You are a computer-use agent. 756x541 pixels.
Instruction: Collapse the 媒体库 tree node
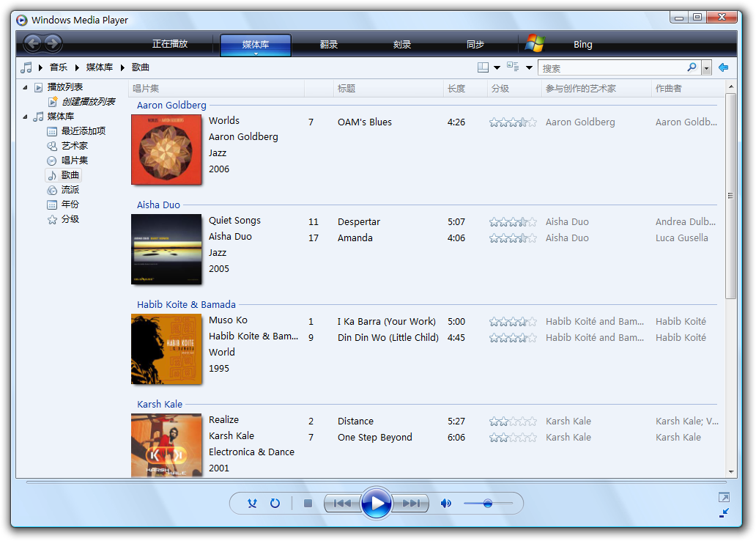pos(25,117)
